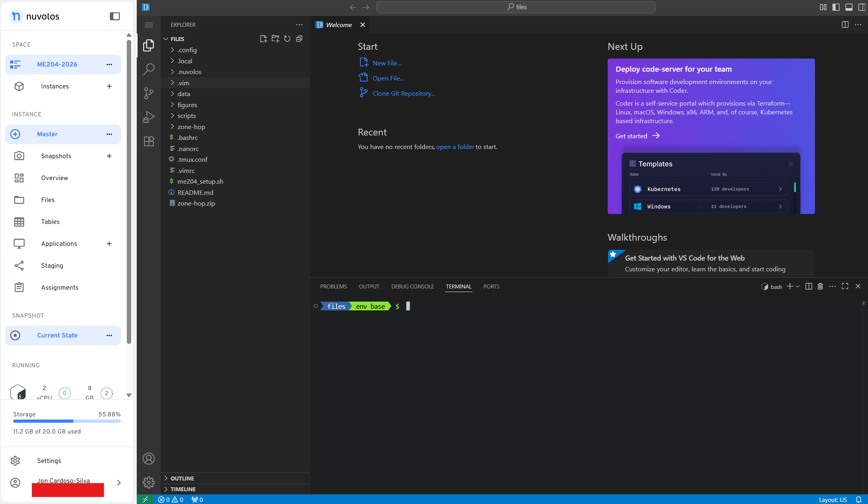The width and height of the screenshot is (868, 504).
Task: Expand the OUTLINE section
Action: [x=235, y=478]
